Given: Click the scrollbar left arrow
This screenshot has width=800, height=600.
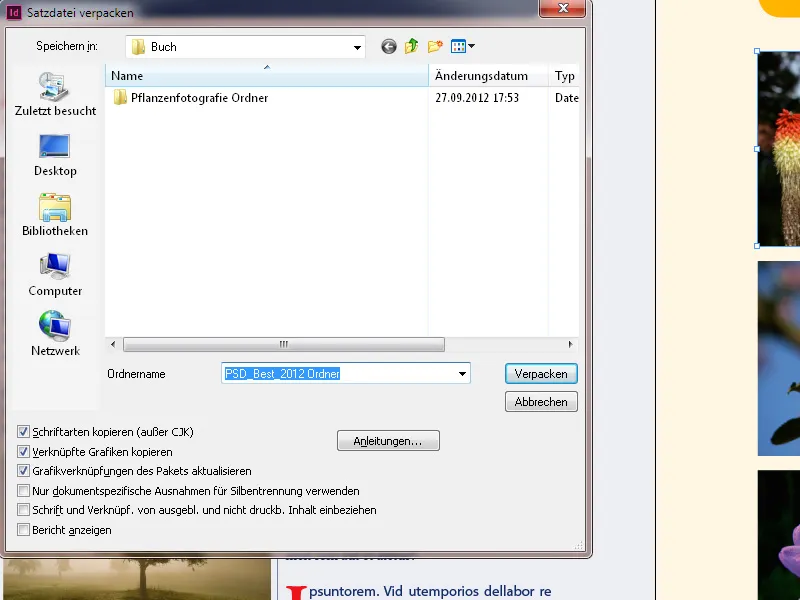Looking at the screenshot, I should [113, 344].
